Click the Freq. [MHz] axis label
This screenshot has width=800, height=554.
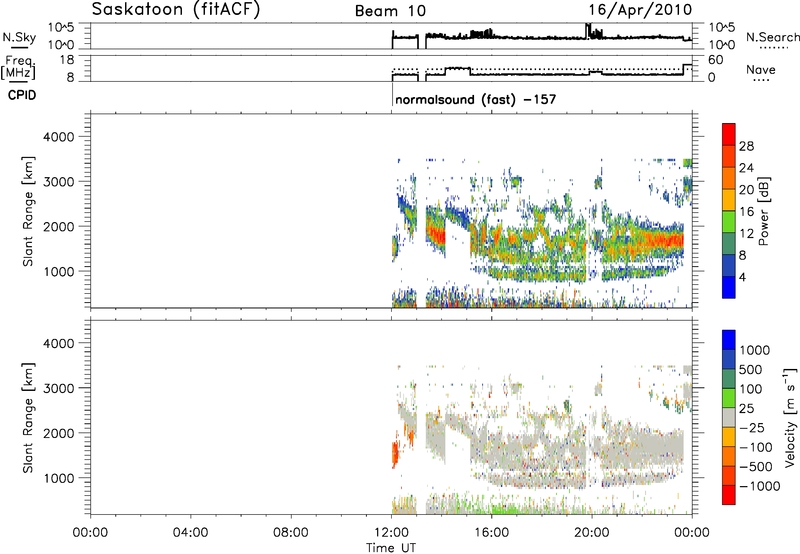click(x=19, y=67)
